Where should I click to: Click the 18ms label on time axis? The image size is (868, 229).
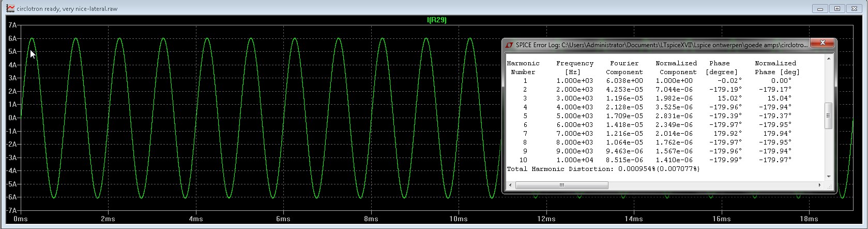click(809, 219)
